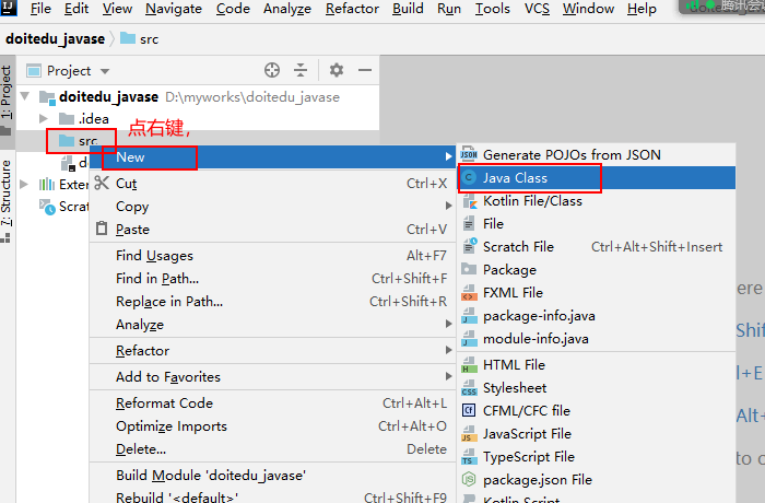The image size is (765, 503).
Task: Open the Tools menu
Action: 492,8
